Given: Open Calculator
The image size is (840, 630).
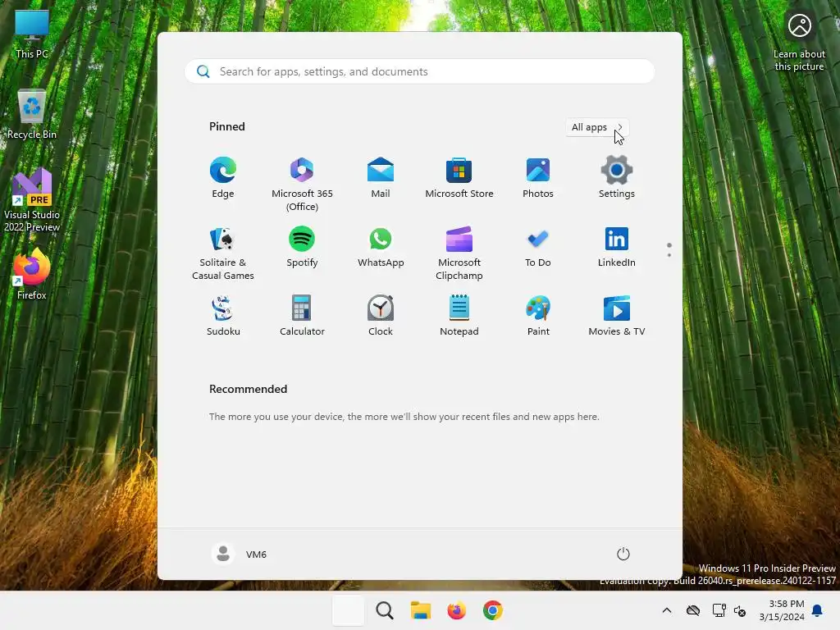Looking at the screenshot, I should 302,316.
